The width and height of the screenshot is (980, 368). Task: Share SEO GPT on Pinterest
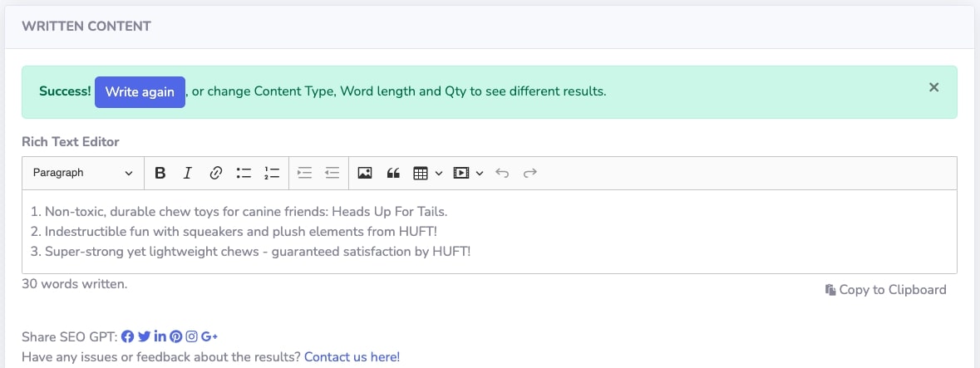(176, 336)
